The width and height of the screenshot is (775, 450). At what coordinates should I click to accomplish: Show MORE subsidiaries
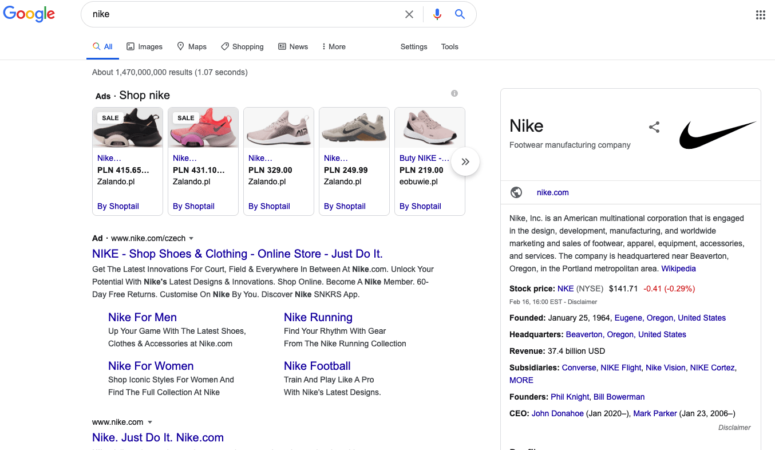coord(521,380)
